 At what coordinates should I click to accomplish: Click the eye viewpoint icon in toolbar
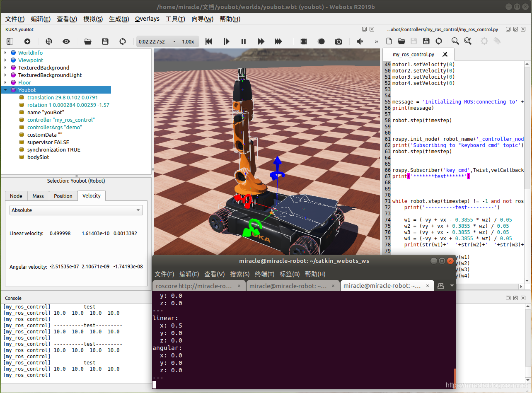[66, 41]
